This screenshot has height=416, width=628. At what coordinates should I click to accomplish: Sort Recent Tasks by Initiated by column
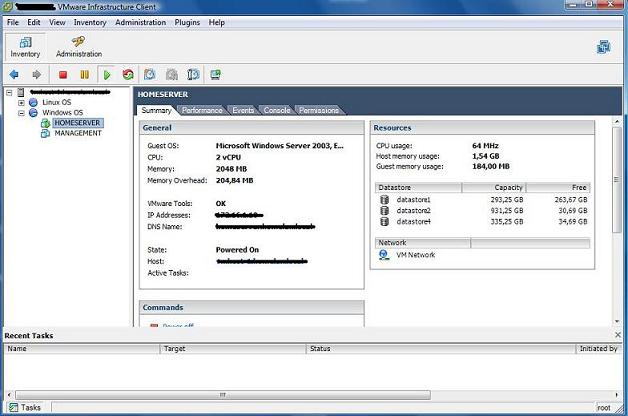coord(599,349)
